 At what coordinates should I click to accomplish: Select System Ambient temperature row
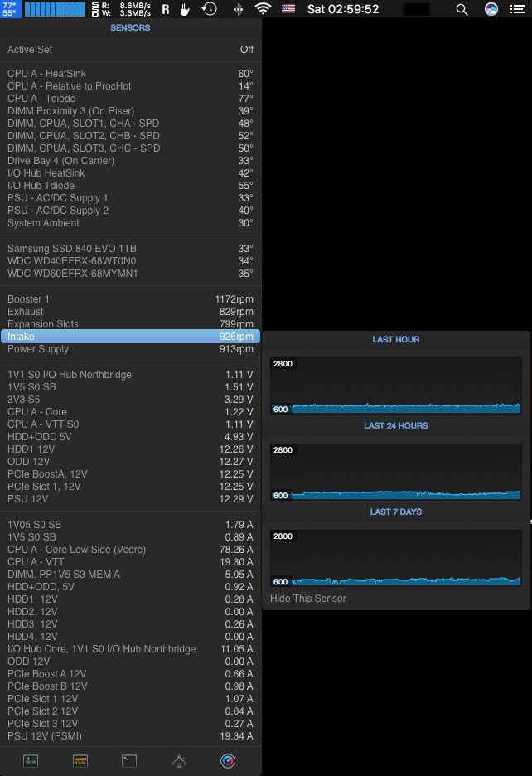point(131,223)
